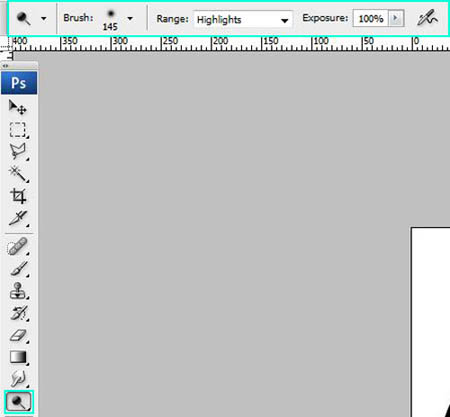Select the Slice tool
The image size is (450, 417).
pos(18,218)
